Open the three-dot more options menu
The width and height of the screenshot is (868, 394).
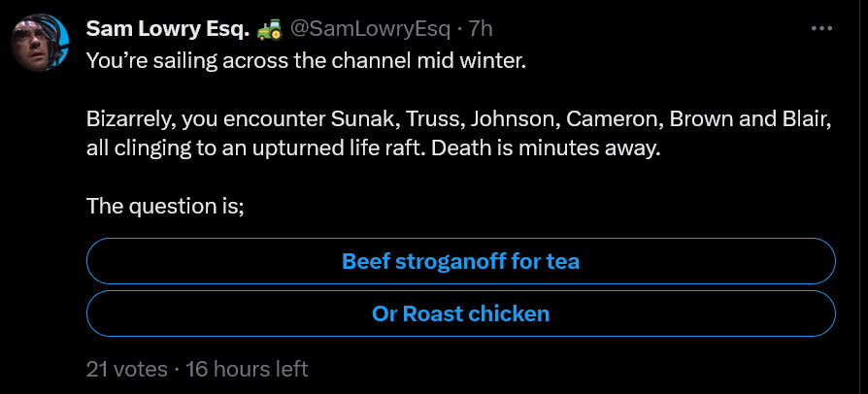tap(821, 29)
